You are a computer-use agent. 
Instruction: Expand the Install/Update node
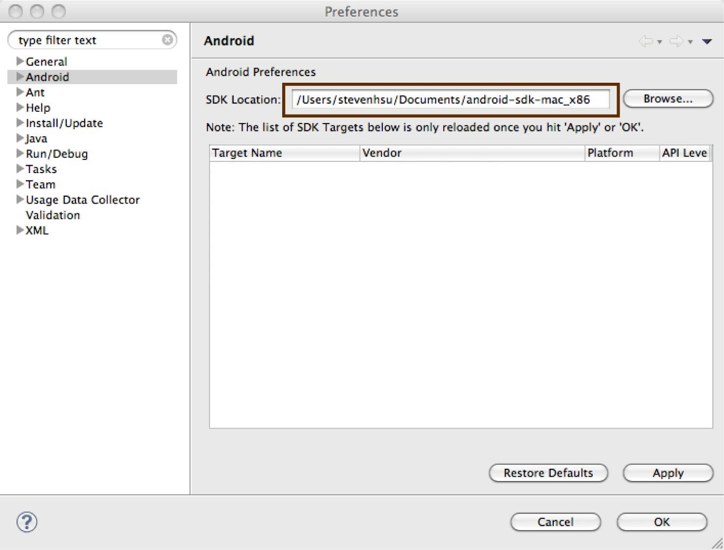tap(20, 122)
